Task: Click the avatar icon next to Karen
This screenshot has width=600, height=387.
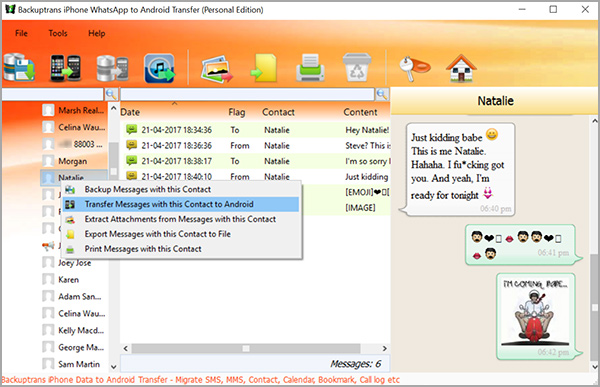Action: [x=48, y=280]
